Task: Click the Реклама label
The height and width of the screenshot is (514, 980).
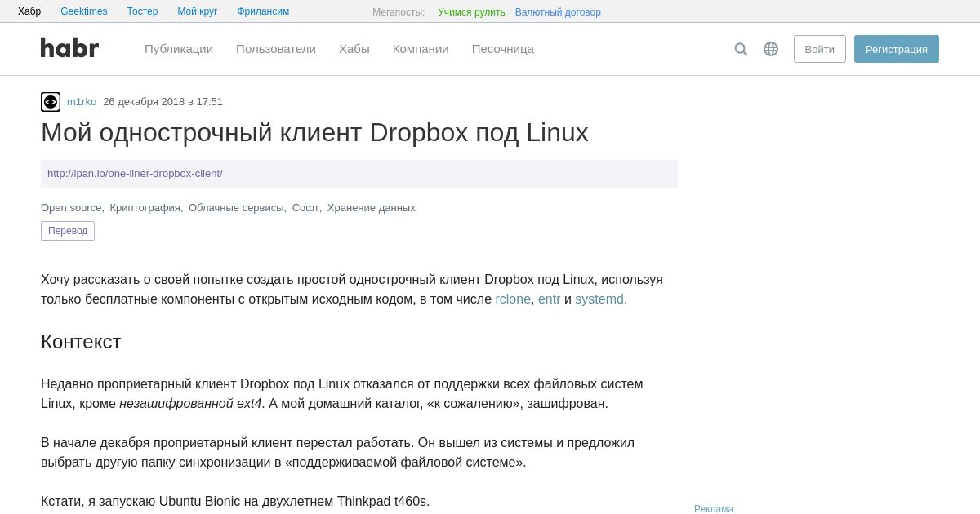Action: coord(714,509)
